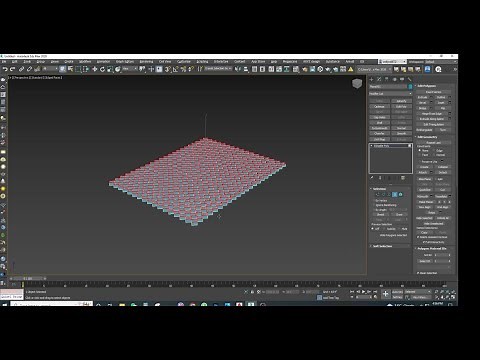
Task: Select the None constraint radio button
Action: 420,151
